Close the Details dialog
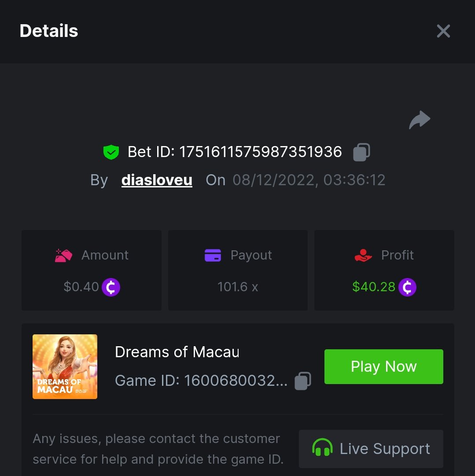 pyautogui.click(x=443, y=31)
